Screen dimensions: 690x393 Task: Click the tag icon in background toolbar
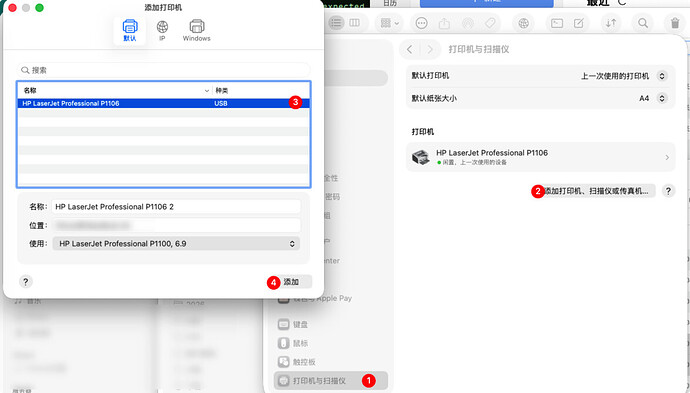point(490,23)
